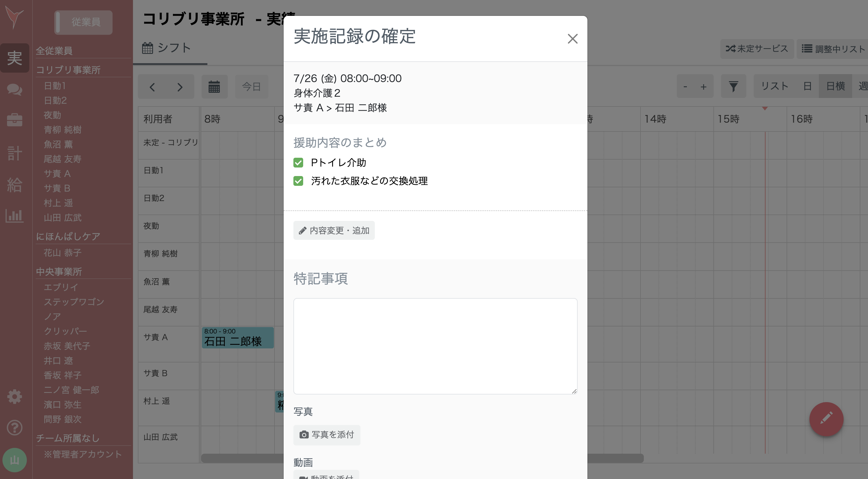The width and height of the screenshot is (868, 479).
Task: Open the schedule filter options
Action: [733, 86]
